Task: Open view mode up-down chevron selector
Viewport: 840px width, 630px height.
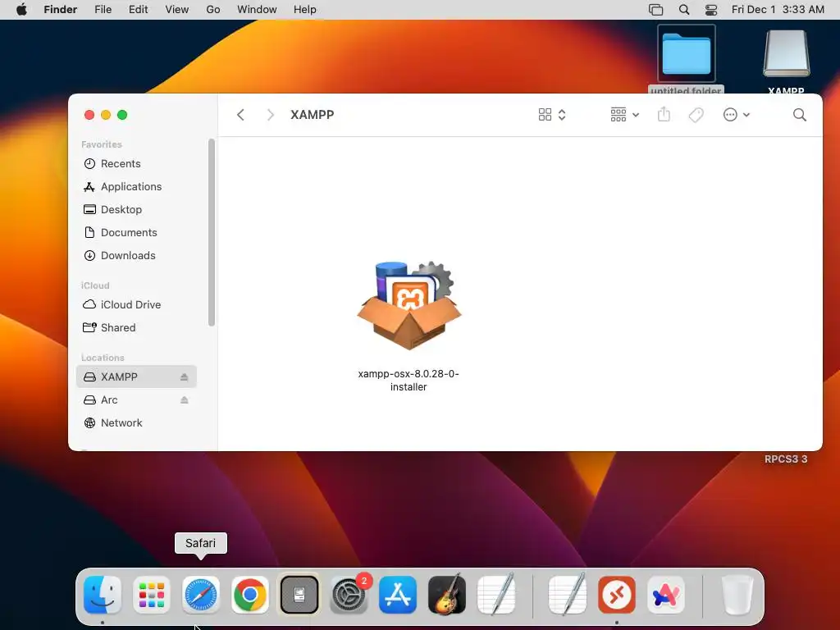Action: coord(562,115)
